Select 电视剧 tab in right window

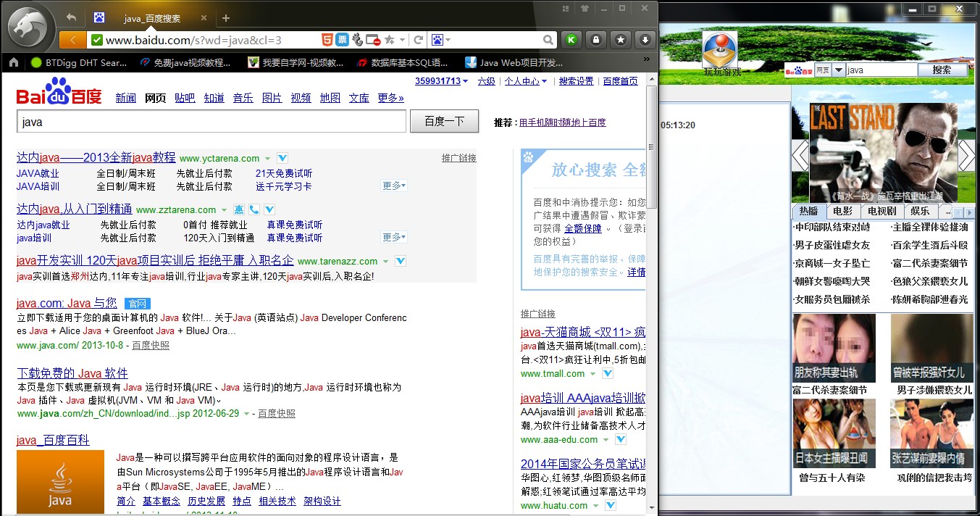click(x=881, y=211)
